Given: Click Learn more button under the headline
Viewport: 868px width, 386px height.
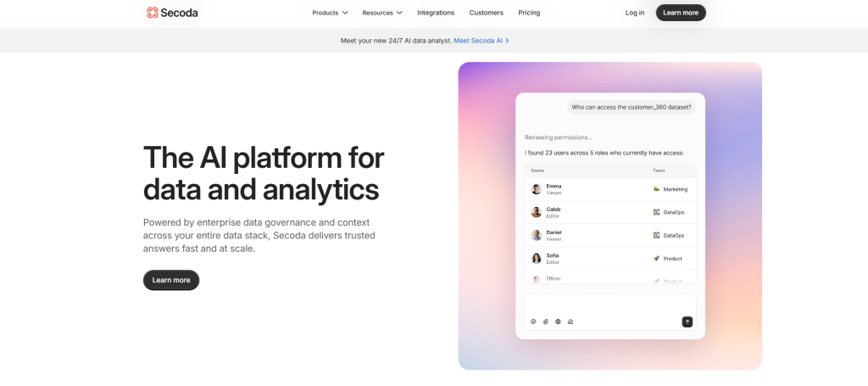Looking at the screenshot, I should 171,280.
